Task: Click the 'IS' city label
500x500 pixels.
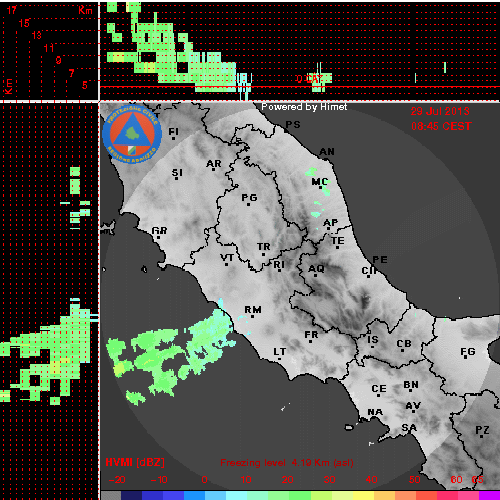Action: coord(373,340)
